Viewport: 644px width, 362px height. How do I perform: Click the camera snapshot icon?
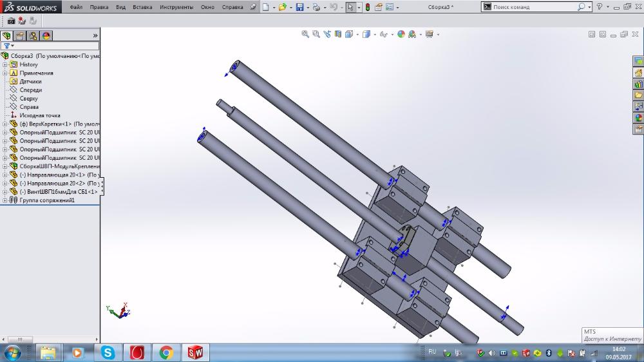(x=11, y=21)
